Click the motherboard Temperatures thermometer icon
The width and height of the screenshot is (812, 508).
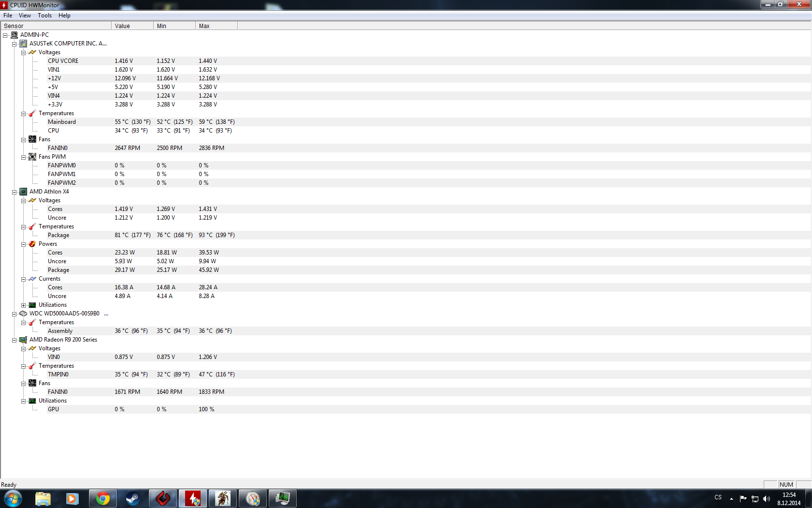pos(32,113)
